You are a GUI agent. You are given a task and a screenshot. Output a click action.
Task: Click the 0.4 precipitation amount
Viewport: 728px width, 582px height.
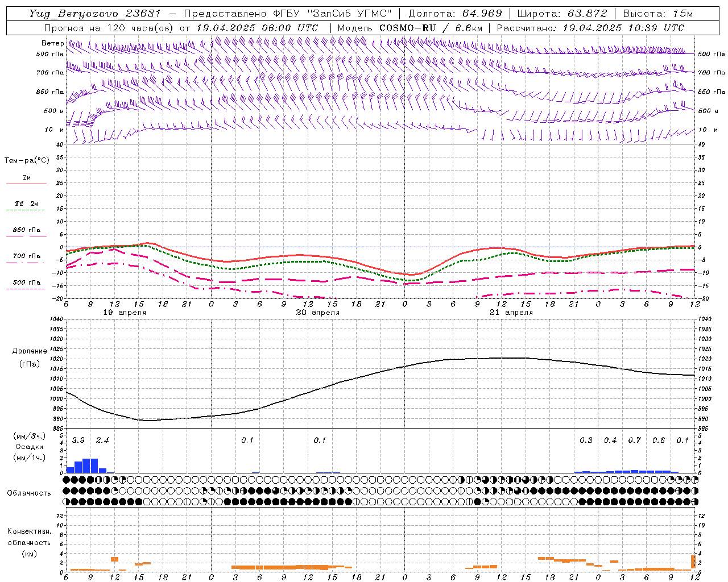click(610, 440)
